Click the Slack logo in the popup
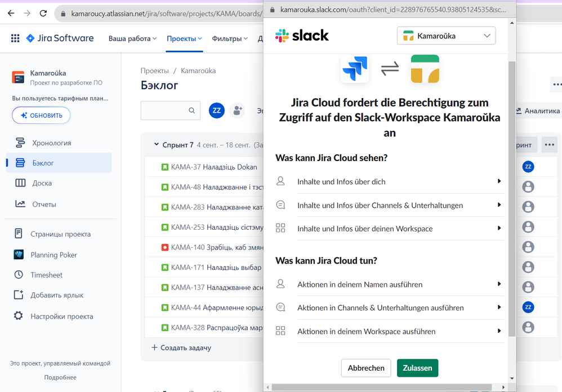562x392 pixels. coord(302,35)
